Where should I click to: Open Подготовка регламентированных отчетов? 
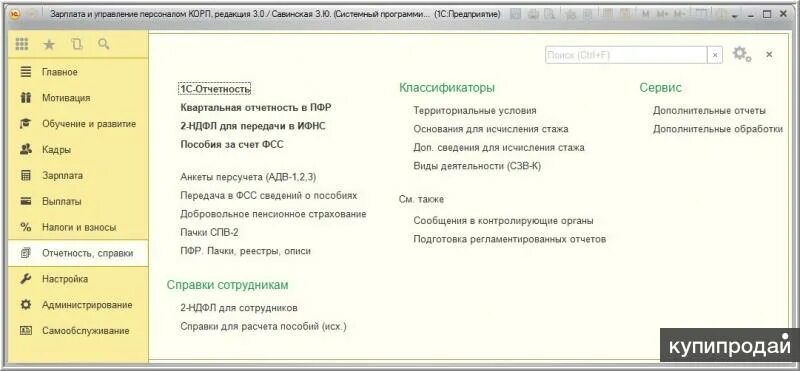(510, 239)
